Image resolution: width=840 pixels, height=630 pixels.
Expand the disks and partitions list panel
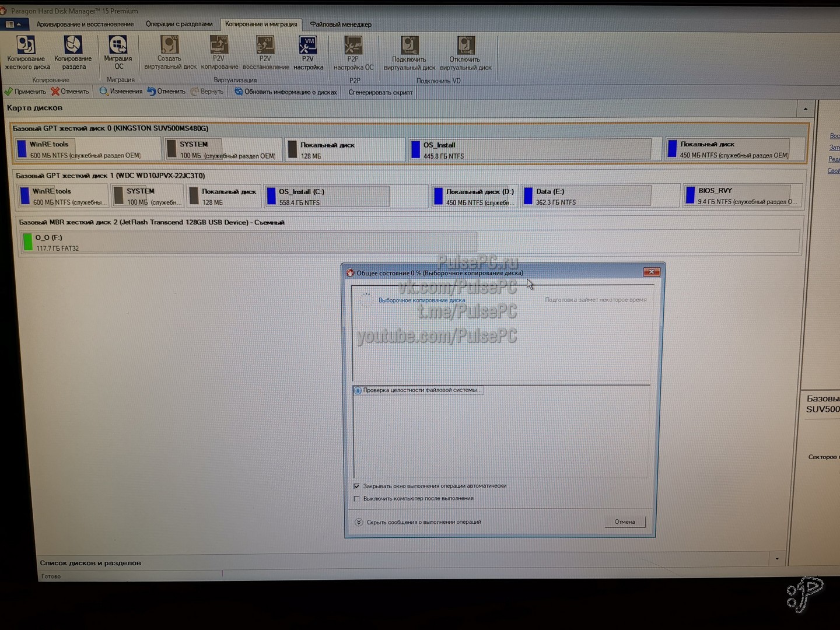click(x=777, y=559)
